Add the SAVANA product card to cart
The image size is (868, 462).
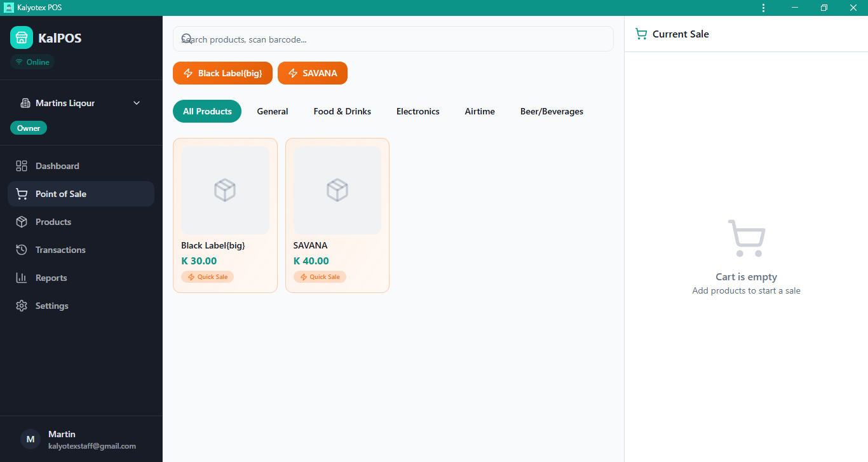[337, 215]
